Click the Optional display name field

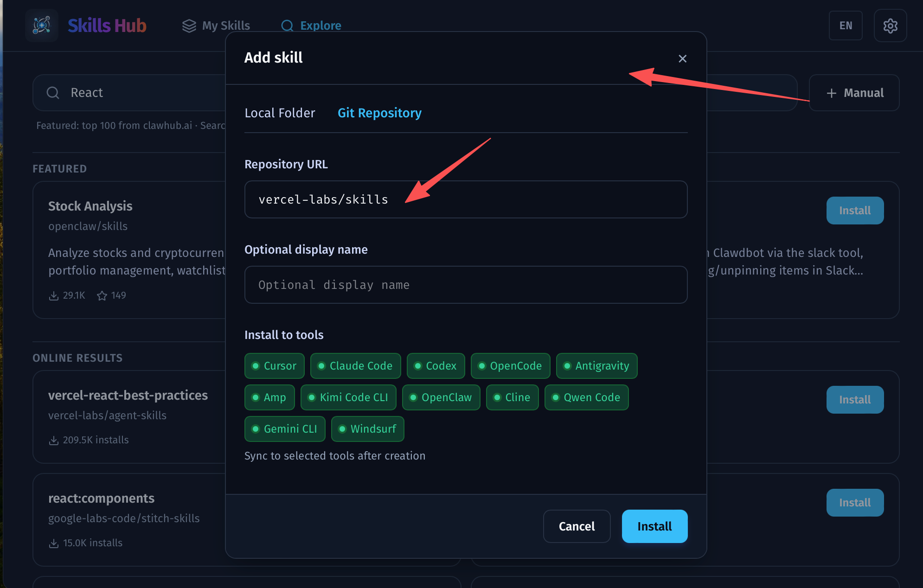click(x=466, y=285)
